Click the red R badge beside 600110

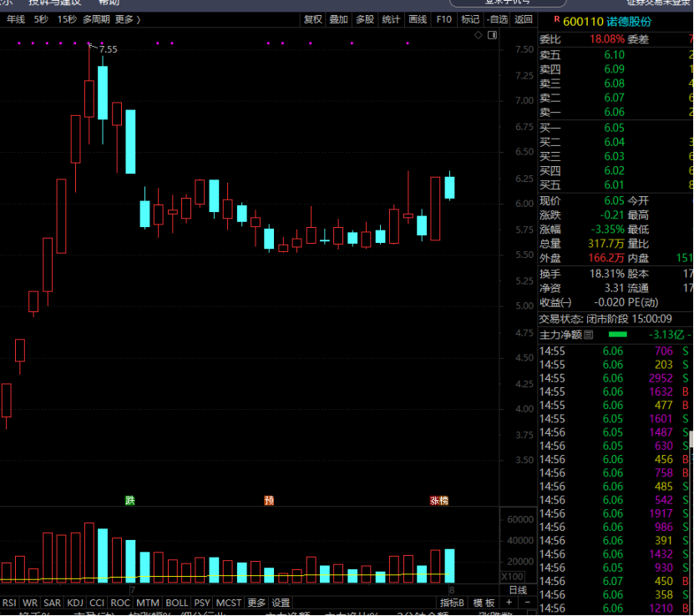(557, 19)
